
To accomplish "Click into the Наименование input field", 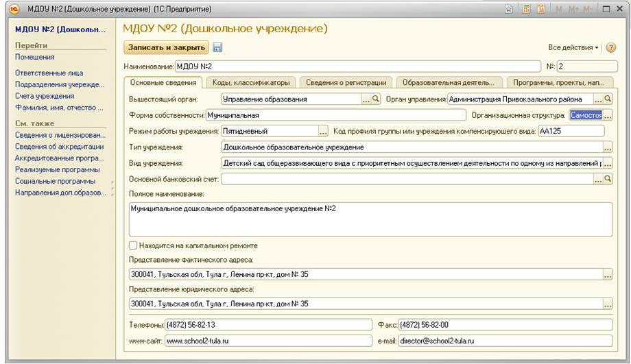I will click(x=357, y=66).
